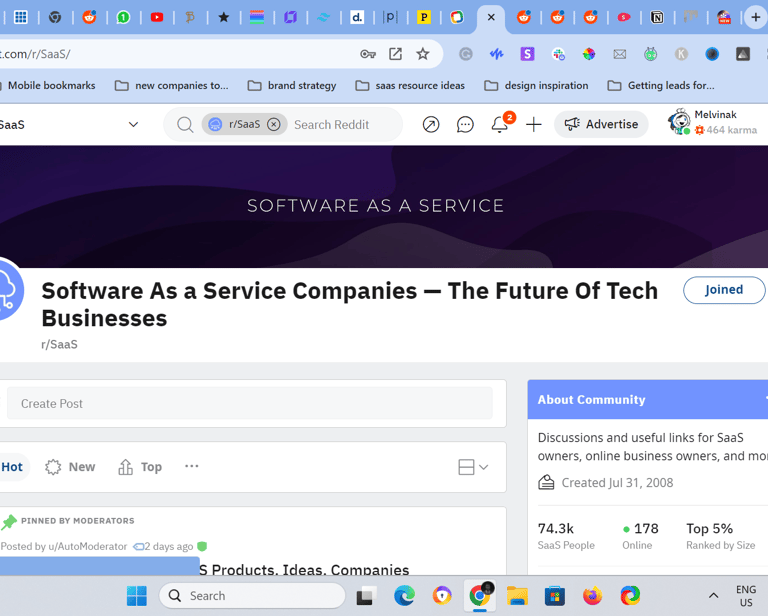
Task: Click the grey G extension icon
Action: click(x=466, y=54)
